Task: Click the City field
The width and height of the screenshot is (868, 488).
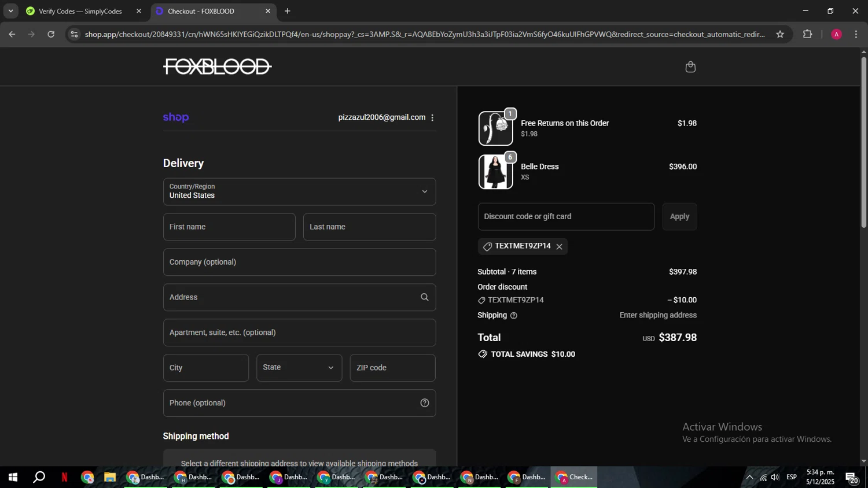Action: [206, 368]
